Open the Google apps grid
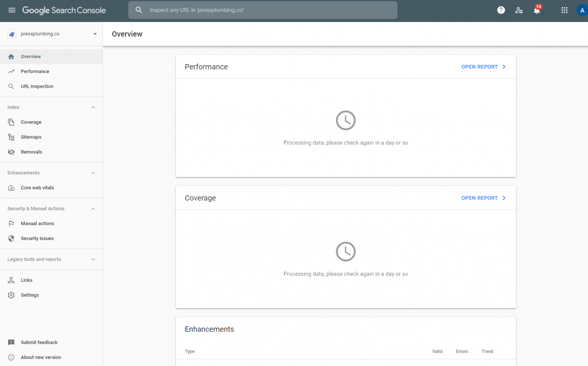This screenshot has height=366, width=588. click(564, 10)
